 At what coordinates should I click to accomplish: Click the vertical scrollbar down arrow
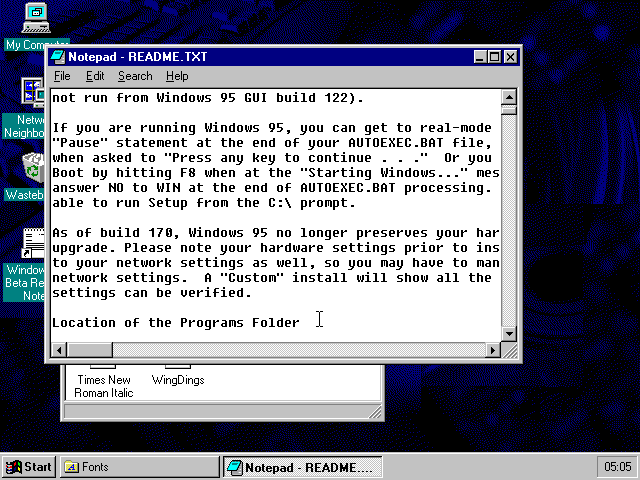pyautogui.click(x=509, y=334)
